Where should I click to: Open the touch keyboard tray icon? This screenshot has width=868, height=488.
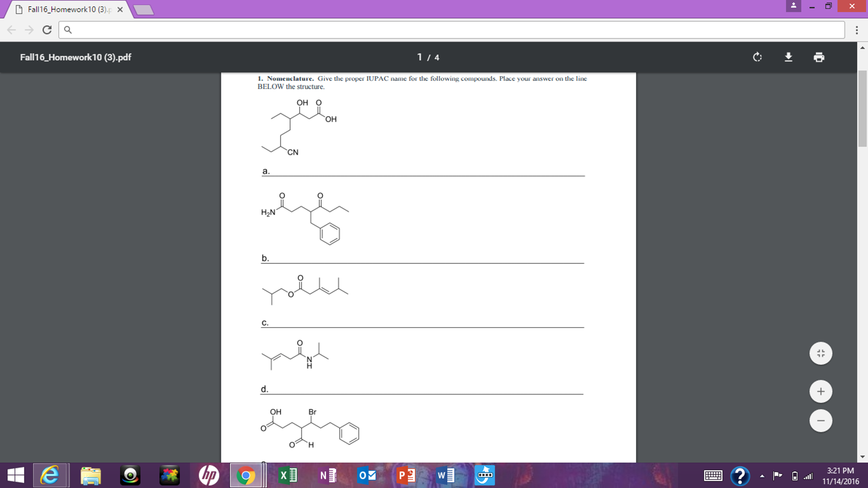(712, 476)
